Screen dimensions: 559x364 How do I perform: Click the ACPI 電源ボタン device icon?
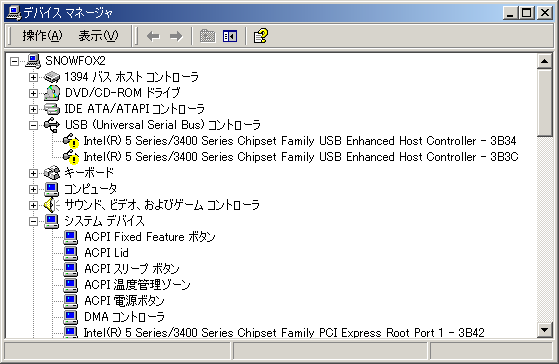pyautogui.click(x=71, y=301)
